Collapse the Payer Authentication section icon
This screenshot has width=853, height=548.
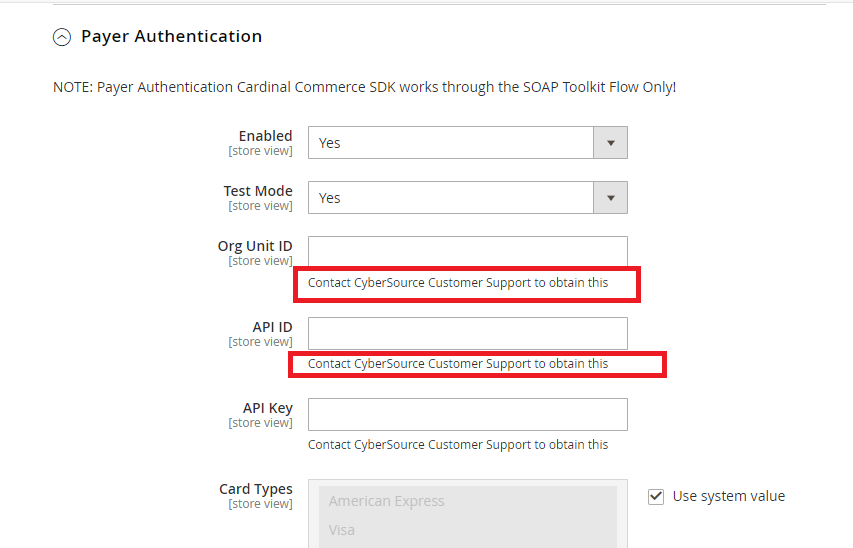coord(62,37)
